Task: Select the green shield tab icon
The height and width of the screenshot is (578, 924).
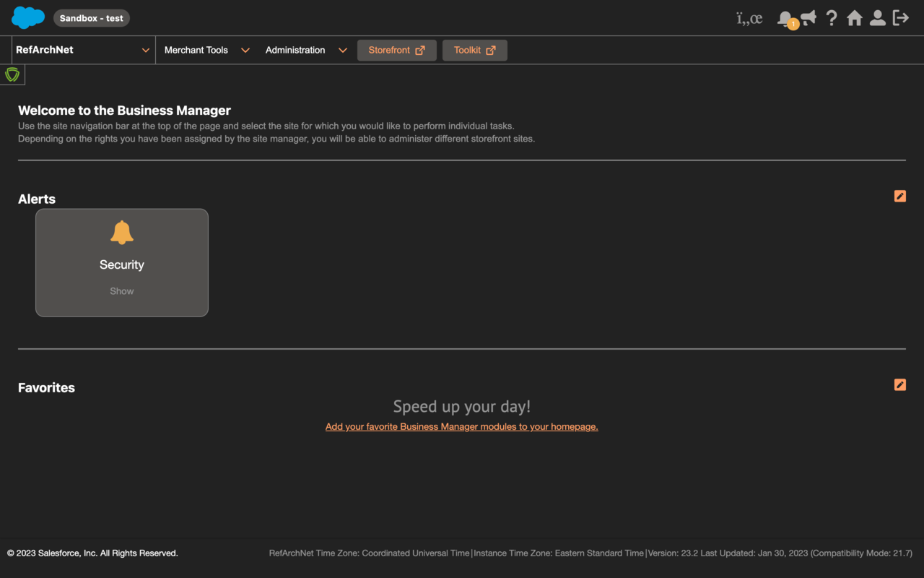Action: [x=12, y=74]
